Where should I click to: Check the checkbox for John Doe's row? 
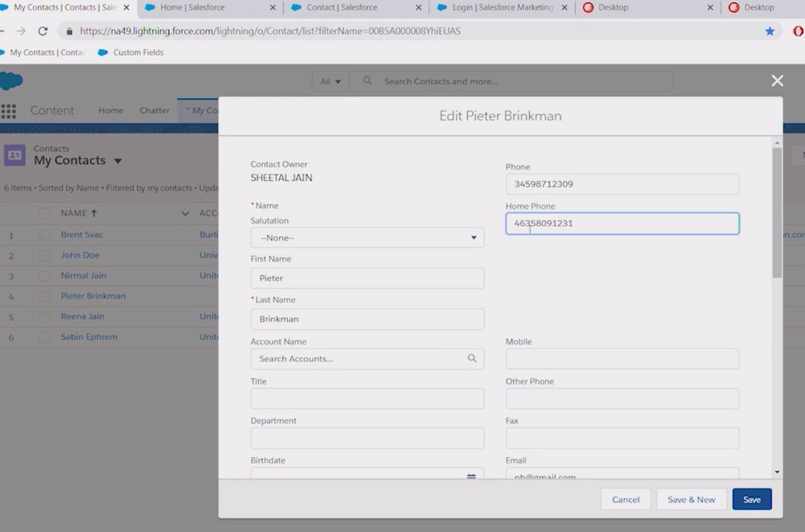point(44,255)
